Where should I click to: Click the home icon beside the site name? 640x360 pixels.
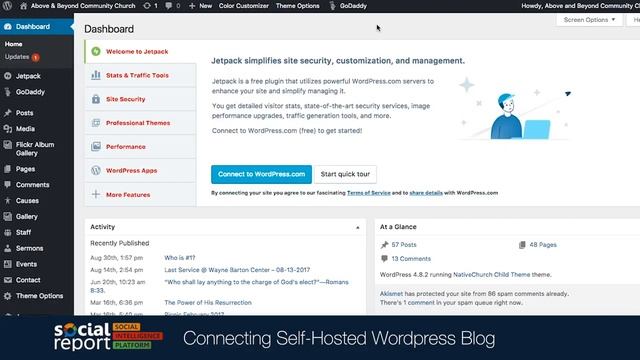point(24,6)
